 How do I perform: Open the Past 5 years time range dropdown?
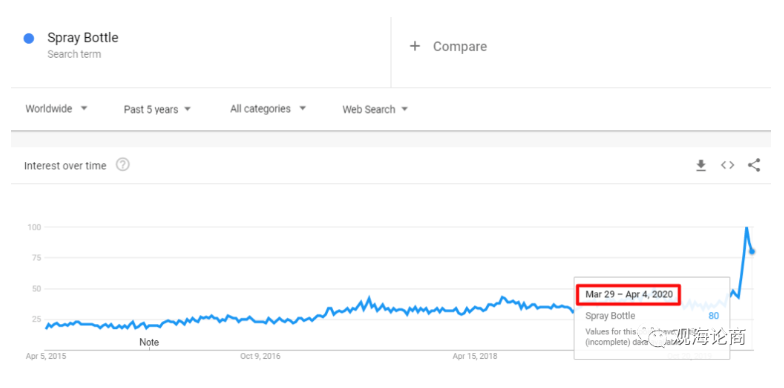[x=157, y=110]
